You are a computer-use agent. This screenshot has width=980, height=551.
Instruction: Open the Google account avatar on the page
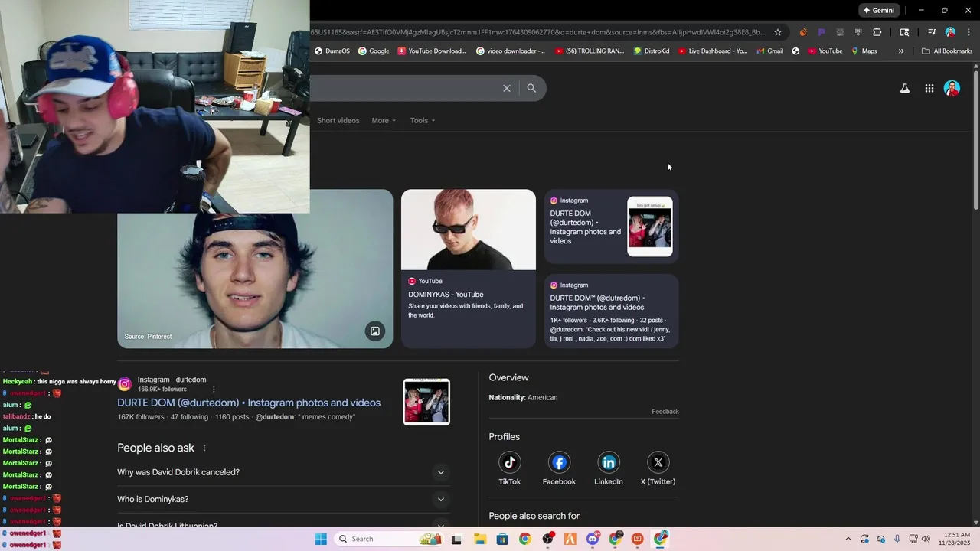coord(952,88)
